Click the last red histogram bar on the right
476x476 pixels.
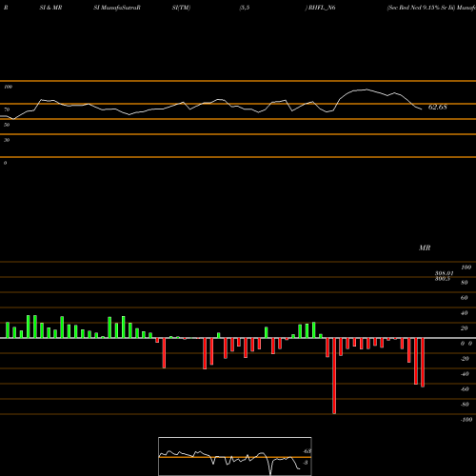[x=423, y=363]
